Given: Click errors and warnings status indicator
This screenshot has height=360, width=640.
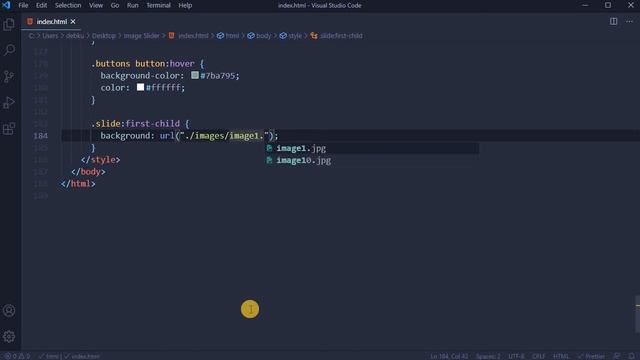Looking at the screenshot, I should [x=17, y=356].
